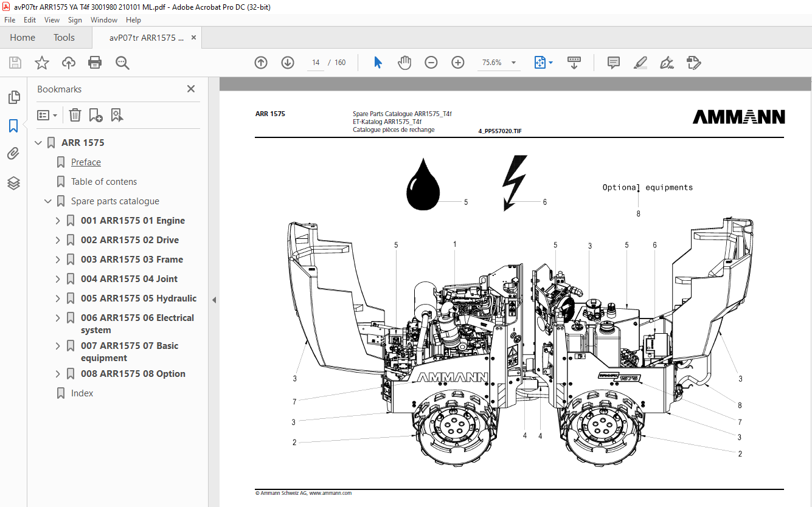
Task: Activate the Hand pan tool
Action: 404,63
